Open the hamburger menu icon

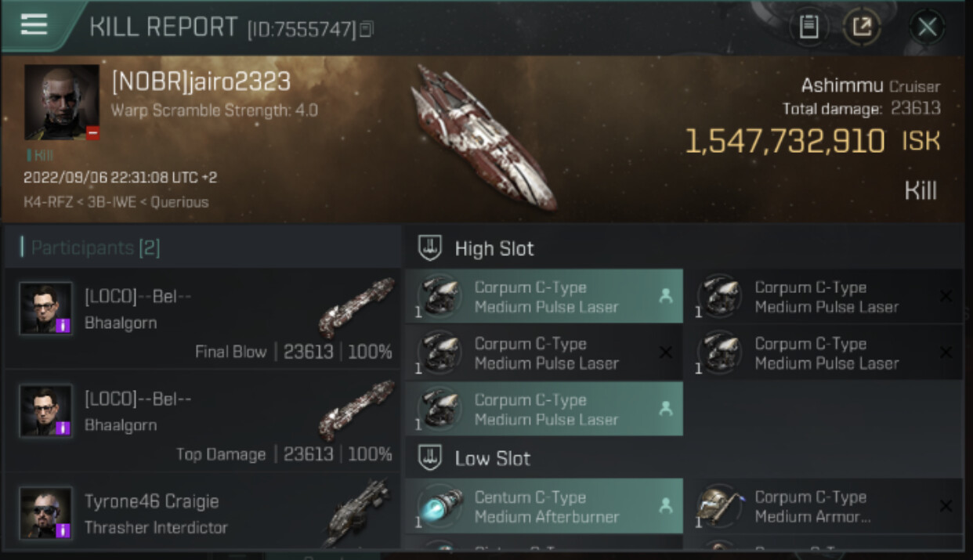click(34, 25)
